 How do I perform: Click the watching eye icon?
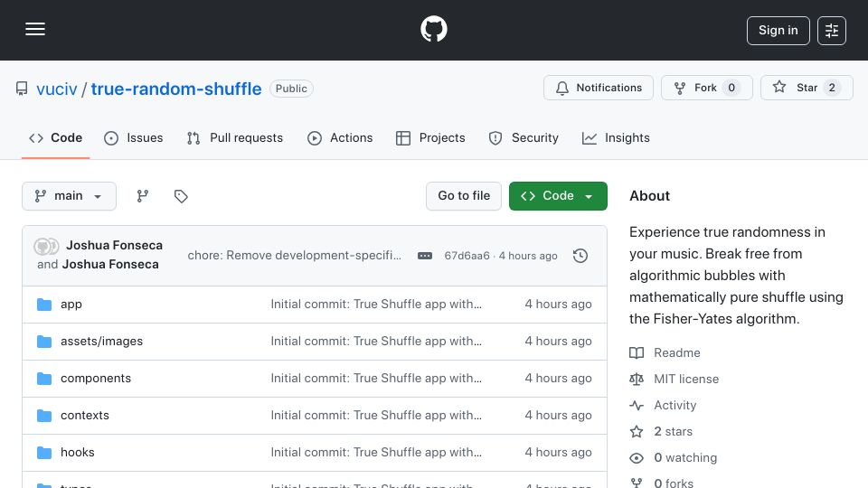pyautogui.click(x=637, y=458)
